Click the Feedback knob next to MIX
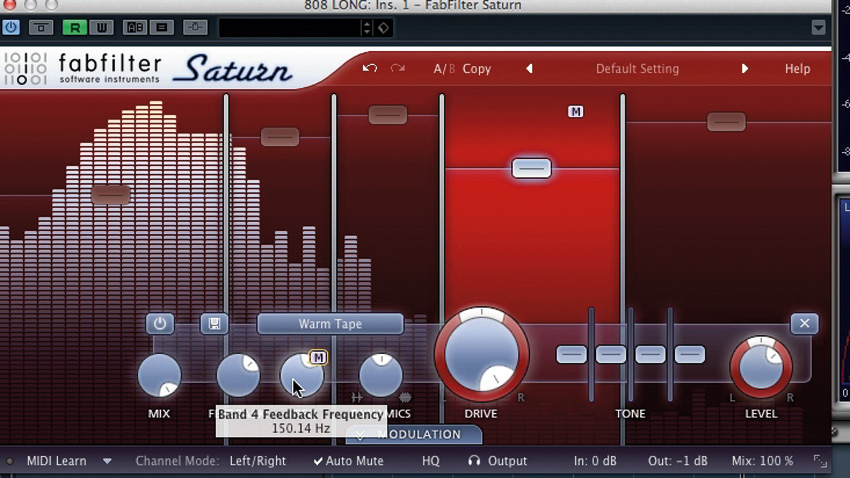Image resolution: width=850 pixels, height=478 pixels. (238, 375)
